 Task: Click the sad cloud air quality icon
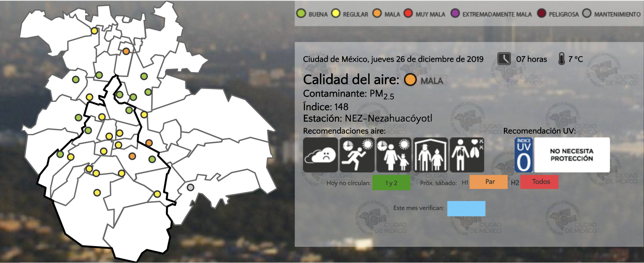tap(320, 155)
